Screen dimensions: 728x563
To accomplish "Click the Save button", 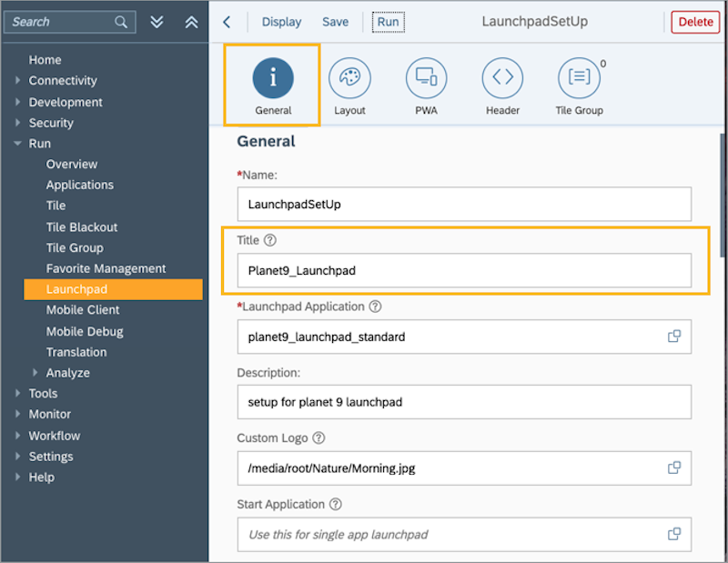I will click(336, 21).
